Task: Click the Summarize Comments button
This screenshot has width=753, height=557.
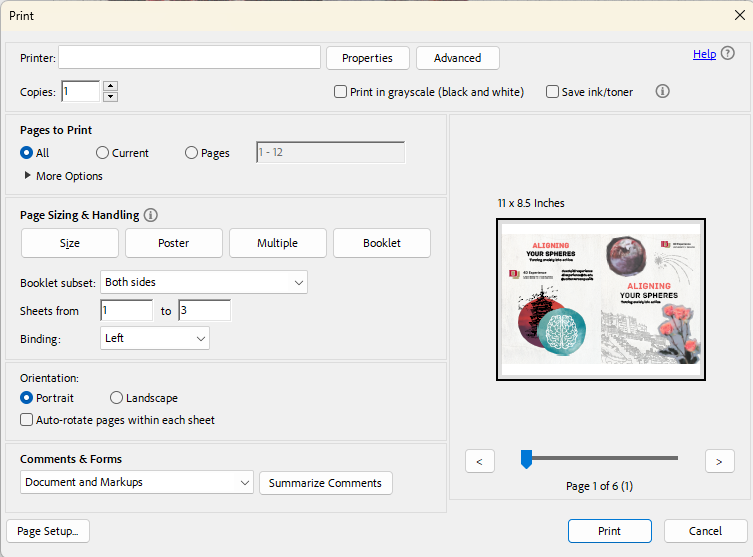Action: click(325, 483)
